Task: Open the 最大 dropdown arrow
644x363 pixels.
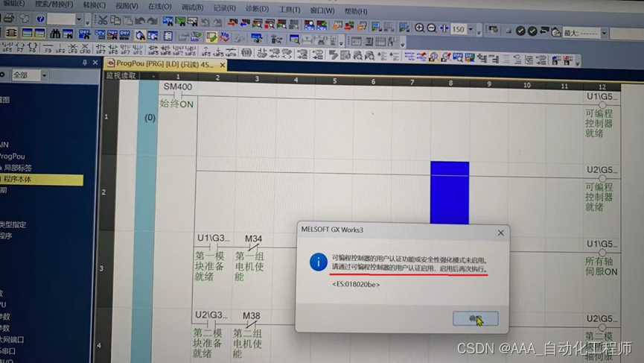Action: coord(604,34)
